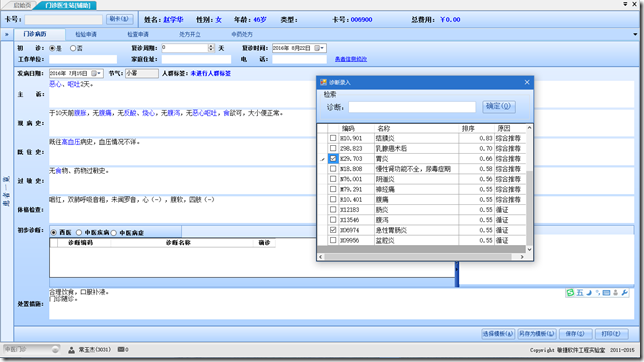The image size is (644, 362).
Task: Expand the left panel with » arrow
Action: [x=7, y=35]
